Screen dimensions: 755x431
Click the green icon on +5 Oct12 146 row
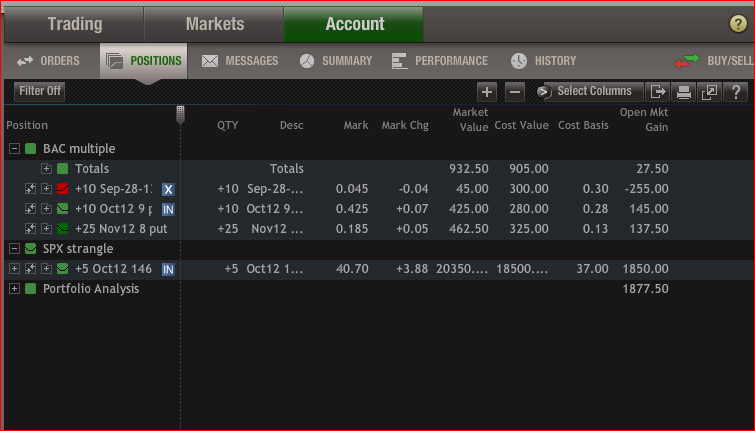[63, 269]
